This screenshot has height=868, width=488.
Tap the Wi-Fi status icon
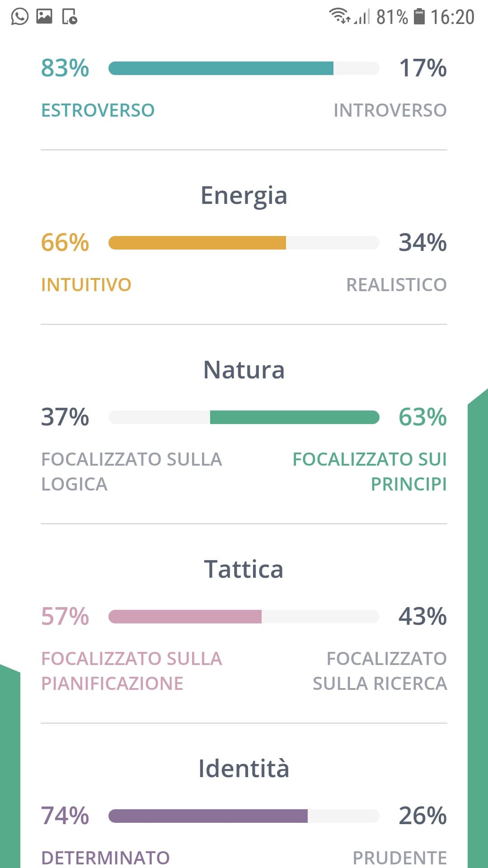(339, 16)
